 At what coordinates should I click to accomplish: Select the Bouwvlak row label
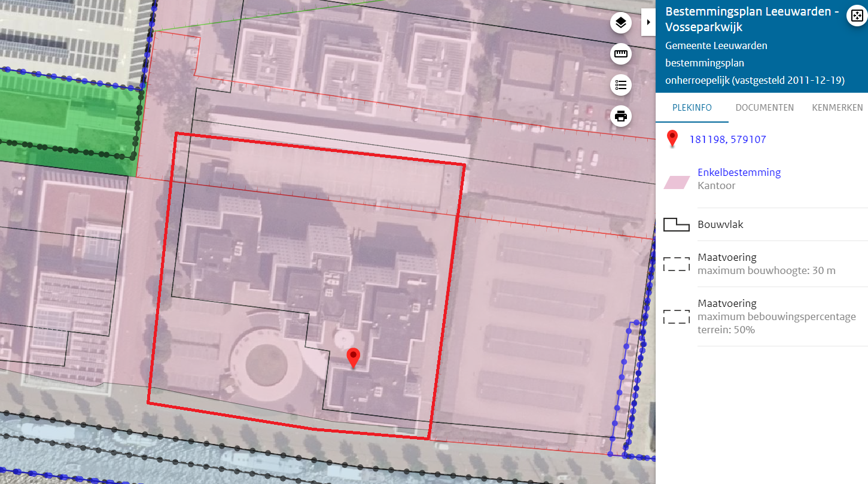tap(720, 225)
